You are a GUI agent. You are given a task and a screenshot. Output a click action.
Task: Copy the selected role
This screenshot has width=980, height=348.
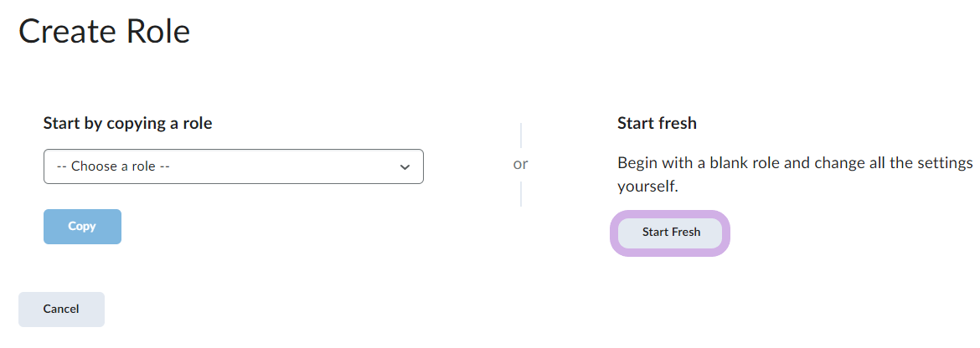pyautogui.click(x=82, y=227)
